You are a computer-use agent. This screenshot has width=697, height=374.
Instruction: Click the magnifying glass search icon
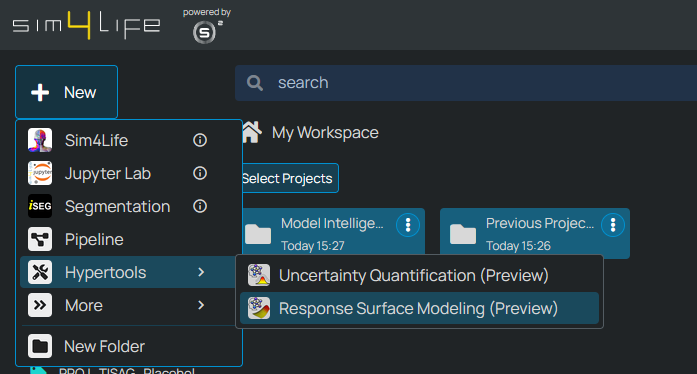click(x=255, y=83)
